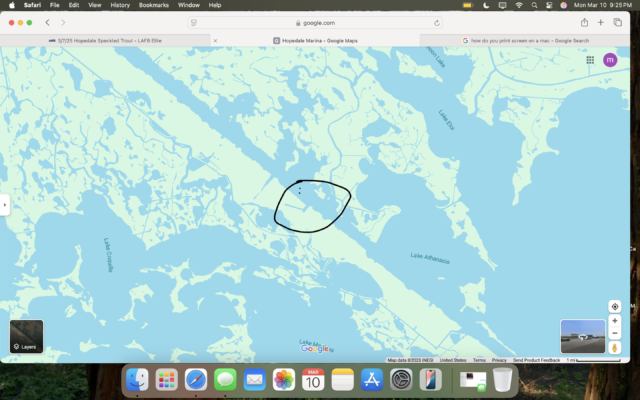Open Mail from the Dock

pyautogui.click(x=254, y=380)
